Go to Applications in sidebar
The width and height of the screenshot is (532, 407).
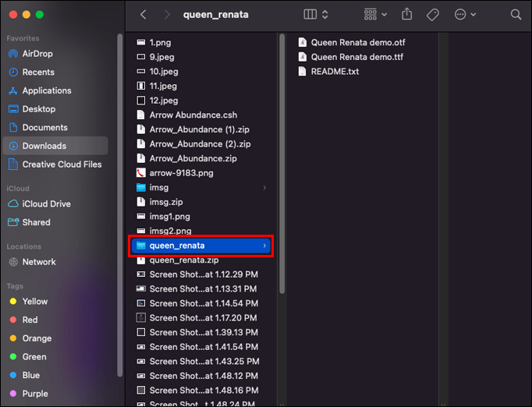point(46,90)
